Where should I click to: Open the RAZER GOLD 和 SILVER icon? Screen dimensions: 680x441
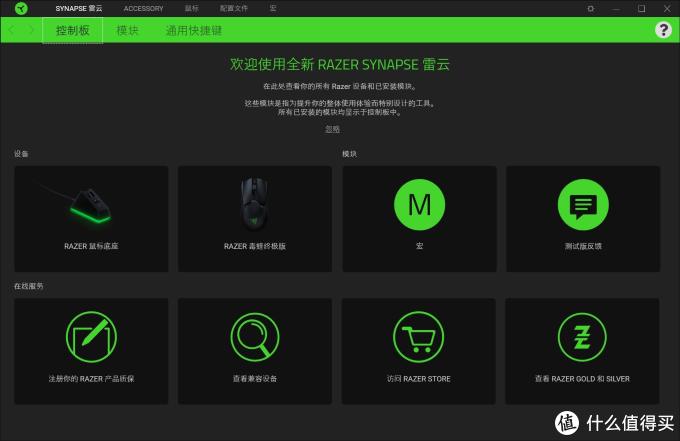[x=582, y=337]
